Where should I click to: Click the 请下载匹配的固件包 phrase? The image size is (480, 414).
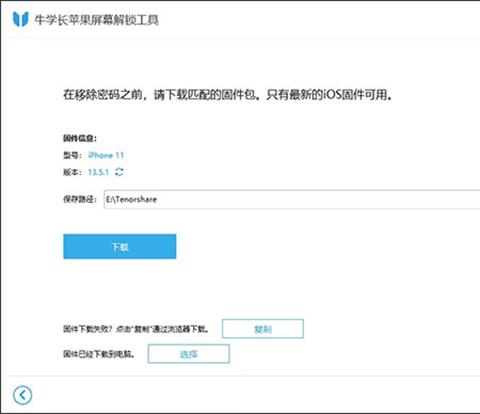(205, 95)
